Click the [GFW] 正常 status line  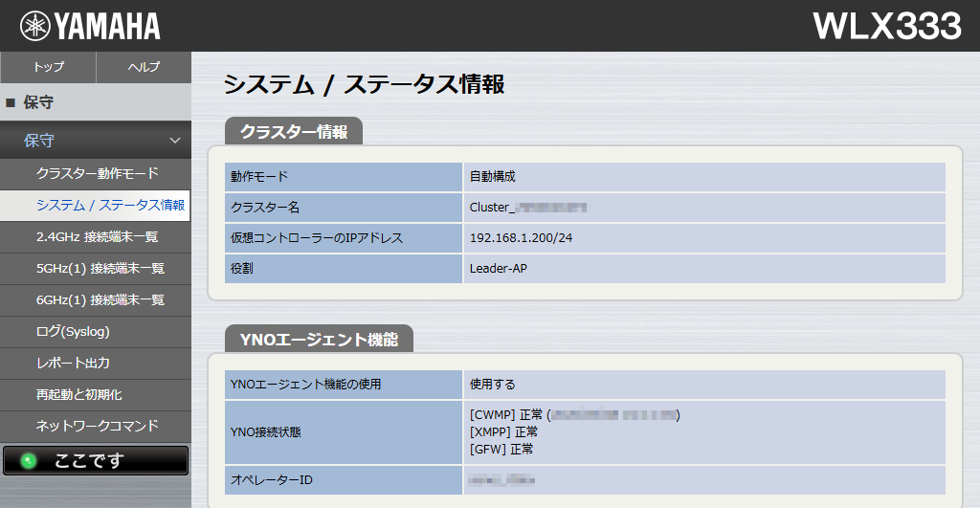[x=501, y=450]
